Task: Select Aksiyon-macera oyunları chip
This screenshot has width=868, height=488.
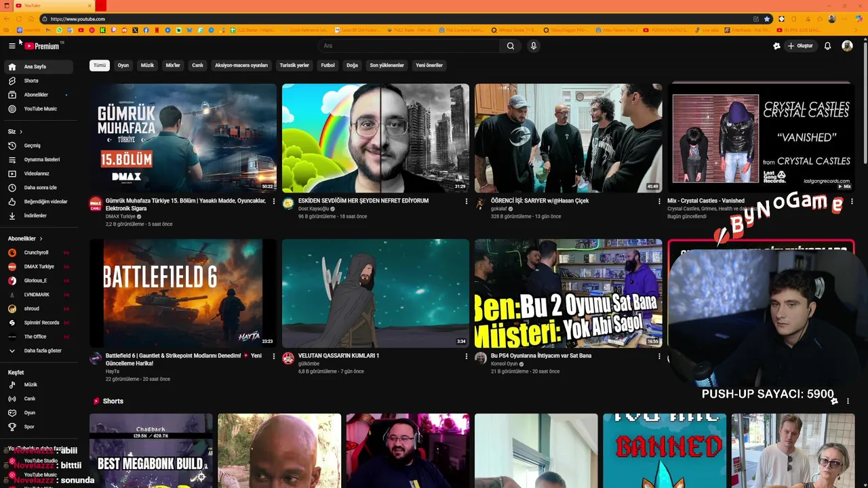Action: pyautogui.click(x=241, y=66)
